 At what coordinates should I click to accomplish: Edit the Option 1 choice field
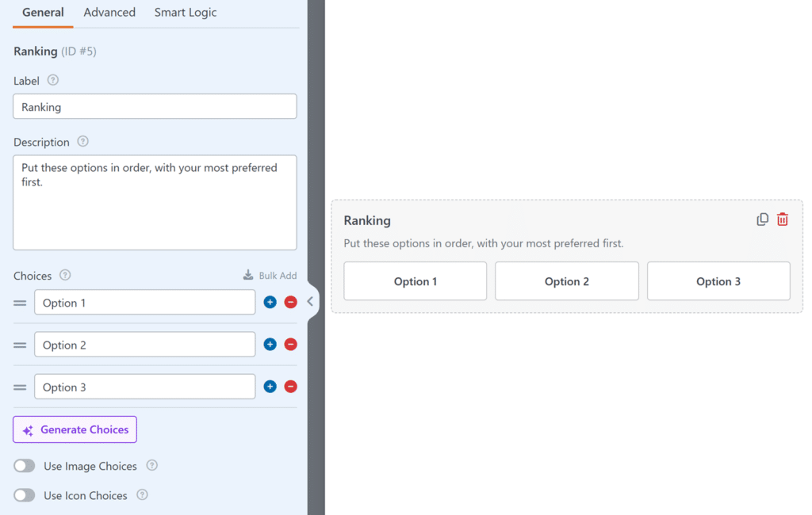pos(145,303)
